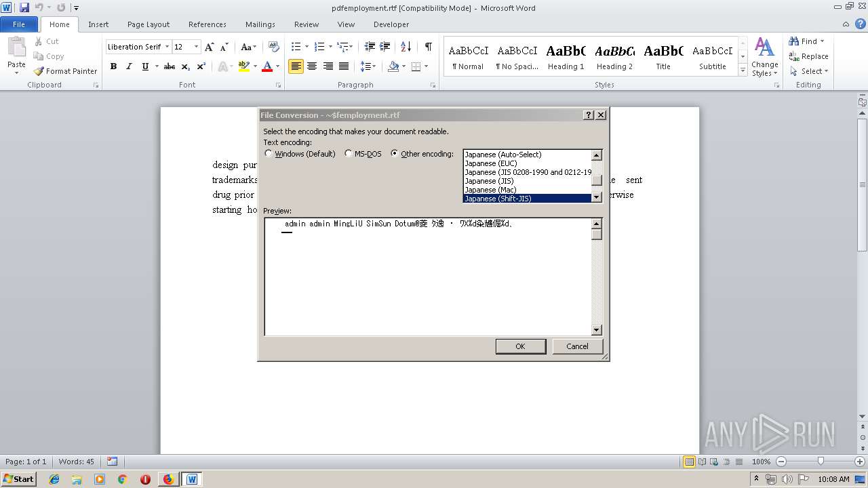Open the Paste options dropdown arrow
Screen dimensions: 868x488
pyautogui.click(x=16, y=72)
